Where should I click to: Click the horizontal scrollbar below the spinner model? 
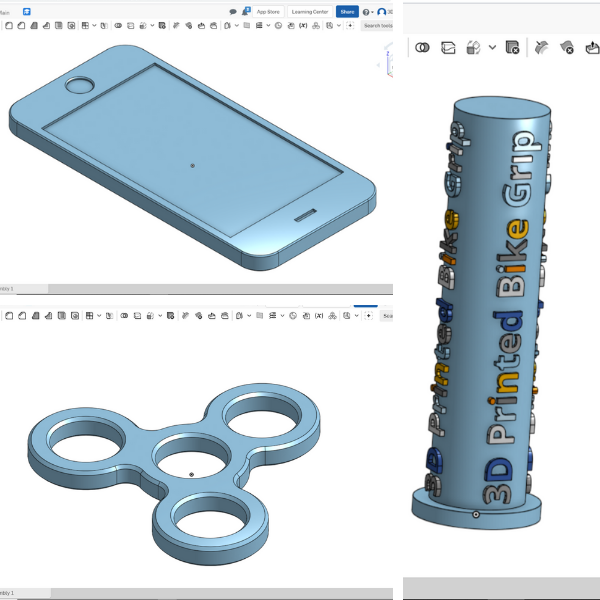[x=222, y=593]
